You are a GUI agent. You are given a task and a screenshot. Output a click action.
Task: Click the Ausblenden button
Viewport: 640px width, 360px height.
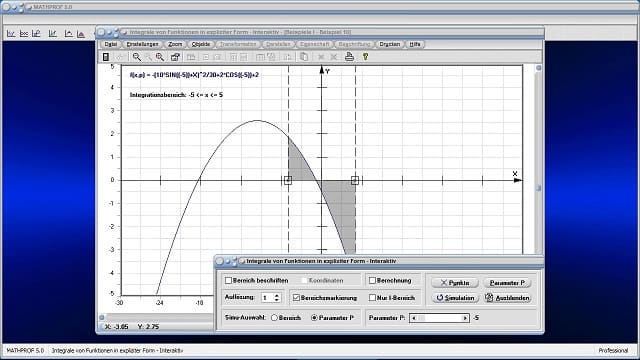pos(507,298)
